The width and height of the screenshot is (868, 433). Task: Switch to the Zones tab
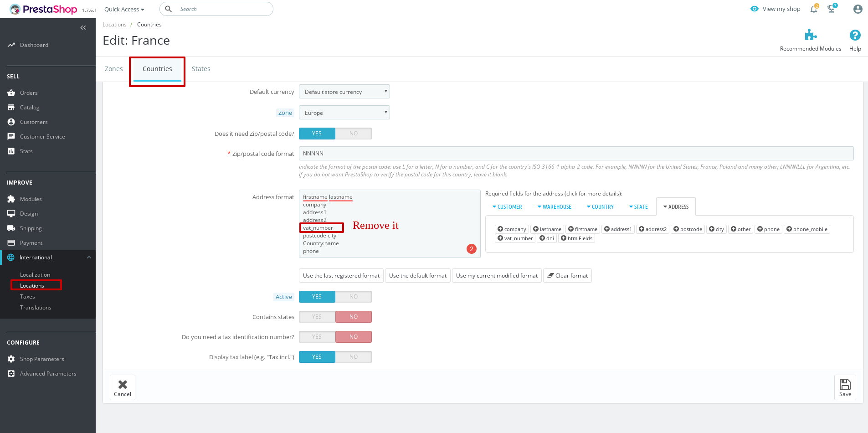point(113,68)
